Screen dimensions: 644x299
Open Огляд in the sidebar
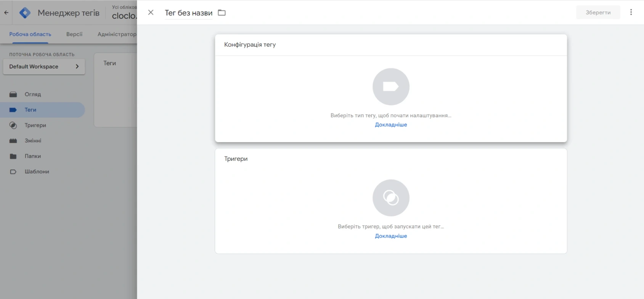click(x=33, y=94)
